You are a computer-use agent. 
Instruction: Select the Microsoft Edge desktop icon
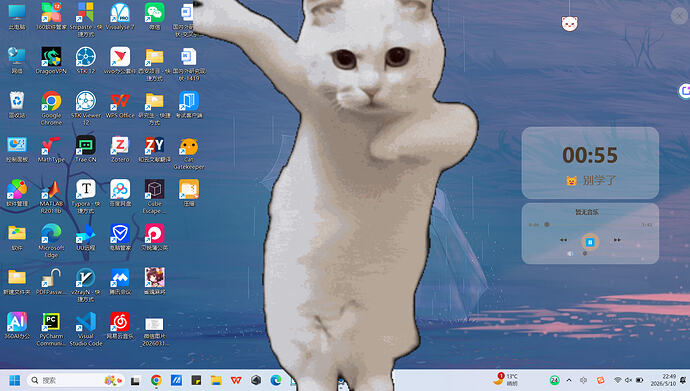(x=51, y=241)
